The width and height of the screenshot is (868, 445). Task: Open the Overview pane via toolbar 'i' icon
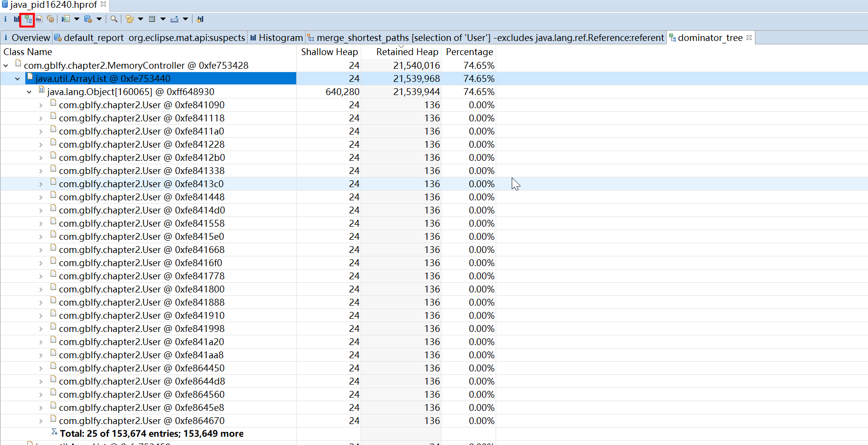click(x=5, y=19)
